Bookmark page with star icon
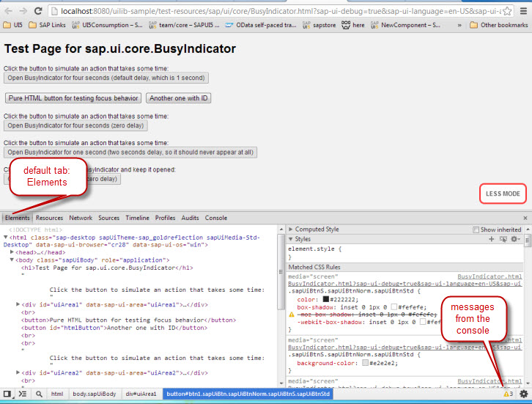 (x=507, y=11)
